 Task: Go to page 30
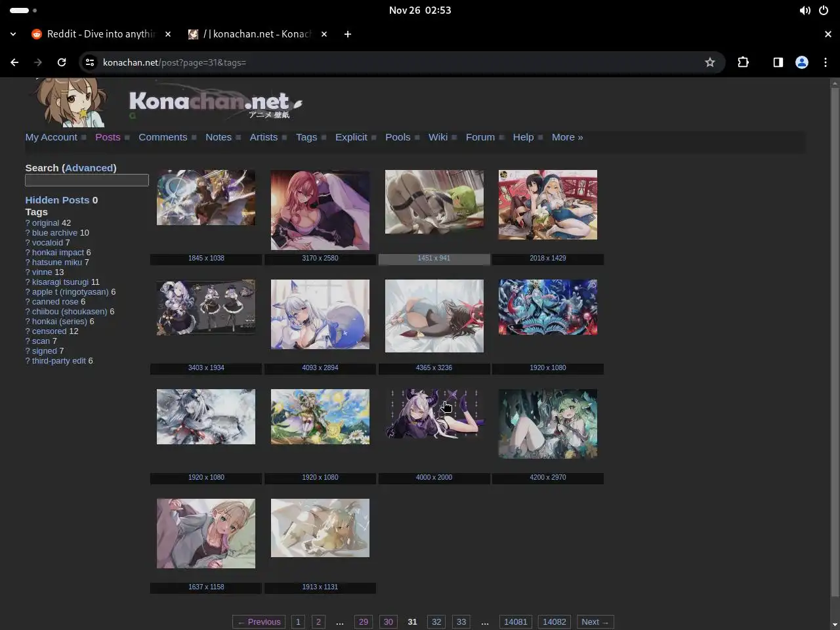pos(388,622)
